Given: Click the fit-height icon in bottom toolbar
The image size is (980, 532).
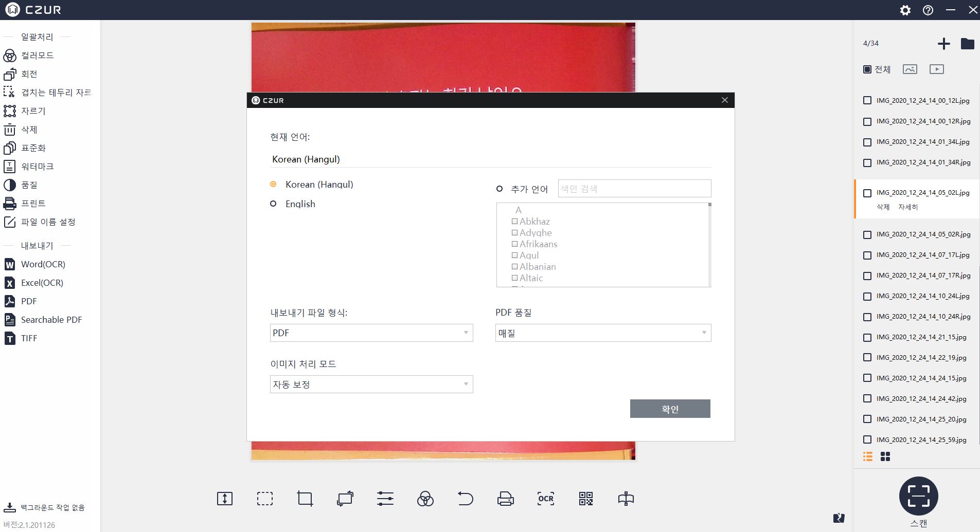Looking at the screenshot, I should tap(225, 499).
